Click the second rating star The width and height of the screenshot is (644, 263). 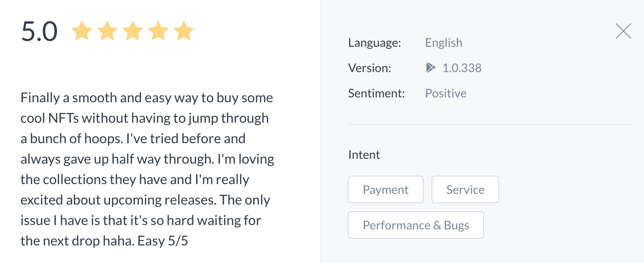click(107, 31)
